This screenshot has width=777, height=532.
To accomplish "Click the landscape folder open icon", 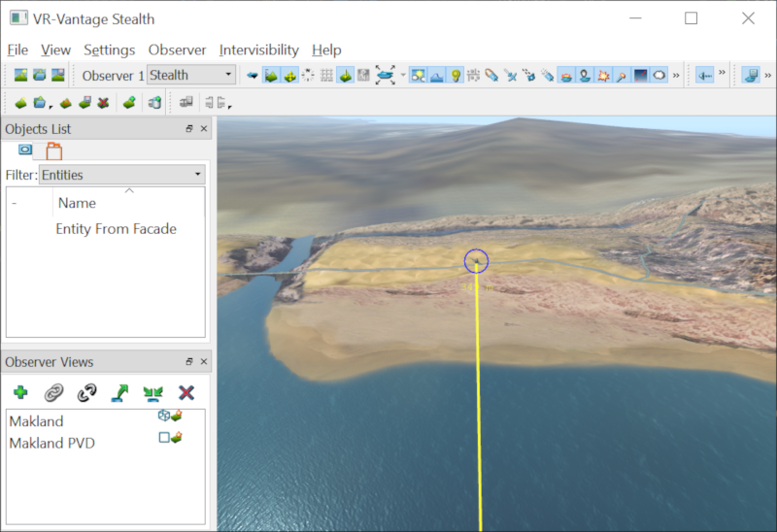I will pos(39,75).
